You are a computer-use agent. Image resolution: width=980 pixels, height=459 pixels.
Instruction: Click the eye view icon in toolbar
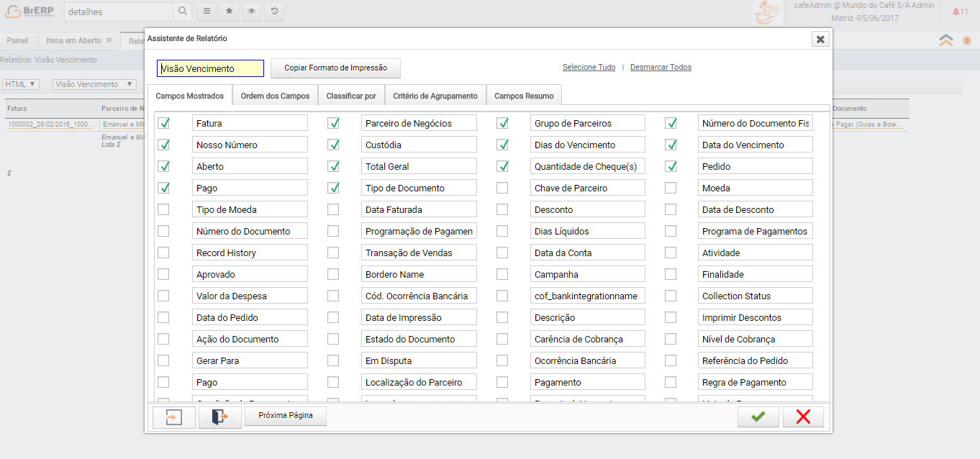pos(251,12)
